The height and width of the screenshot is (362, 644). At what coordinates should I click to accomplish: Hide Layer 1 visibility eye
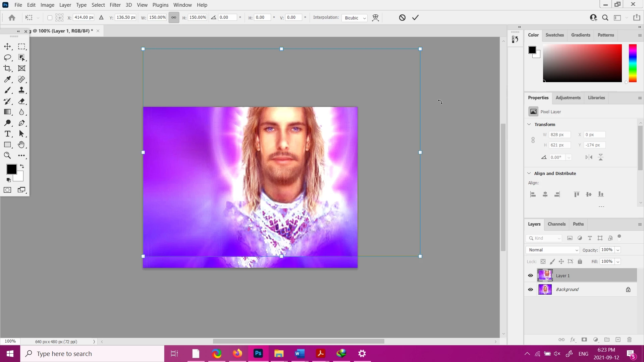(530, 276)
